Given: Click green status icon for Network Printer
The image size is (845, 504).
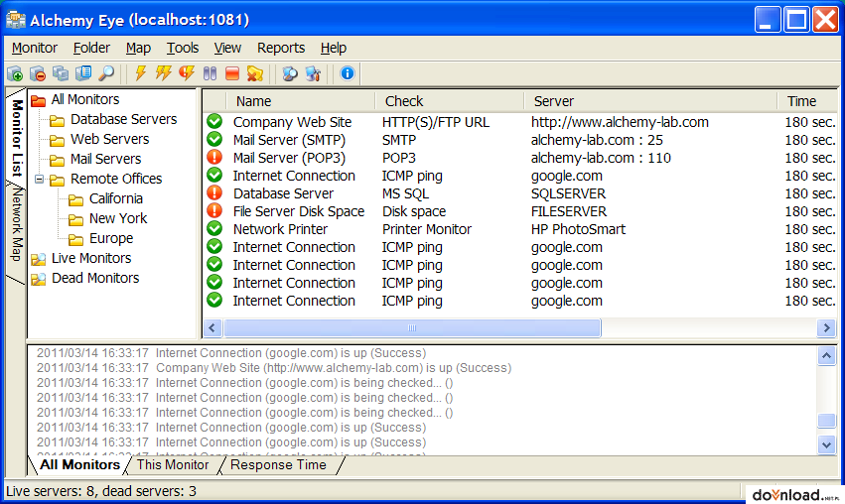Looking at the screenshot, I should (x=214, y=228).
